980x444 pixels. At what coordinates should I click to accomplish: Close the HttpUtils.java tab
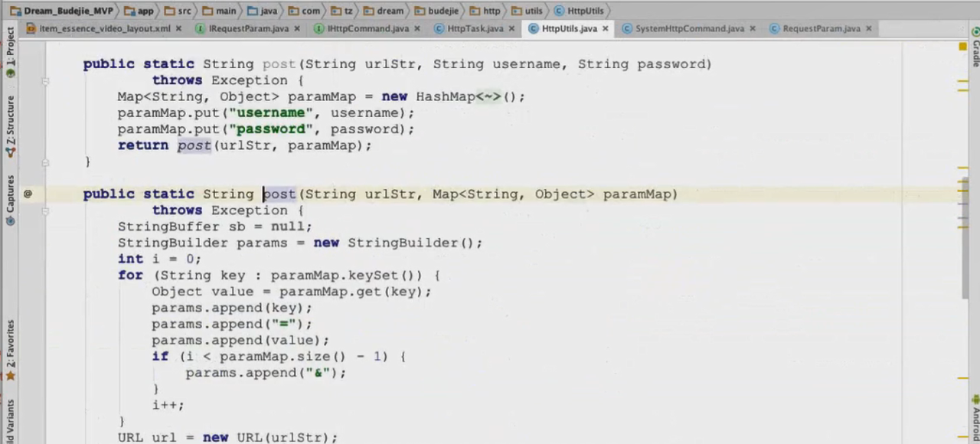point(605,28)
